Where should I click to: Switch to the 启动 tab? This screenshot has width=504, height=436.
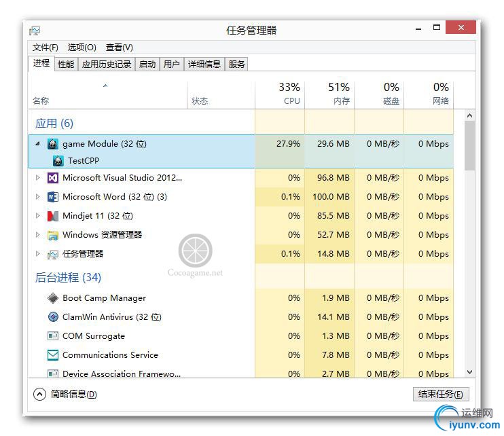(x=147, y=65)
